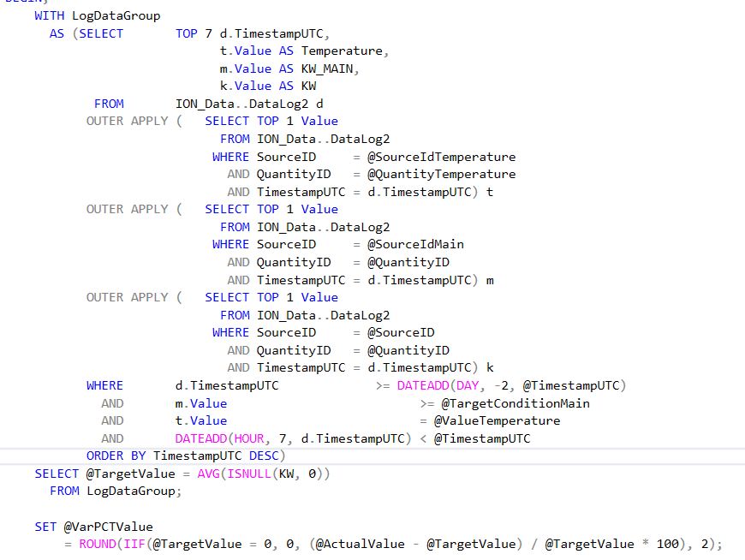Viewport: 745px width, 560px height.
Task: Click the ROUND function name
Action: point(98,544)
